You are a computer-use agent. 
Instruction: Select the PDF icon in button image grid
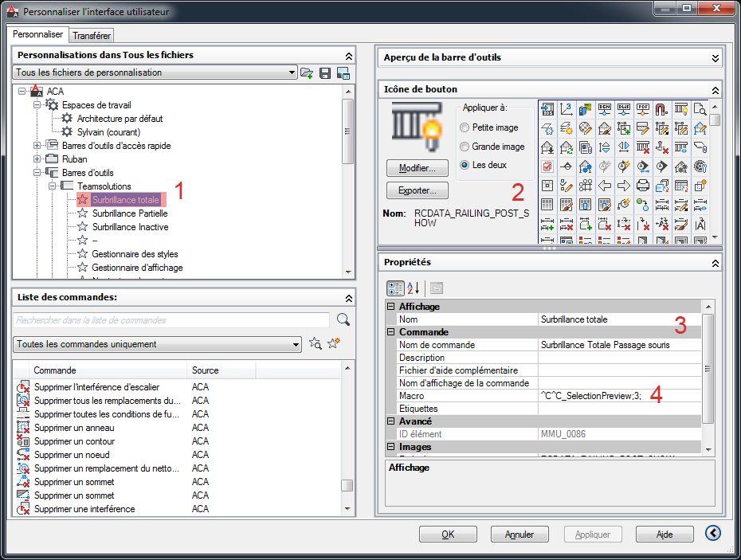point(643,109)
